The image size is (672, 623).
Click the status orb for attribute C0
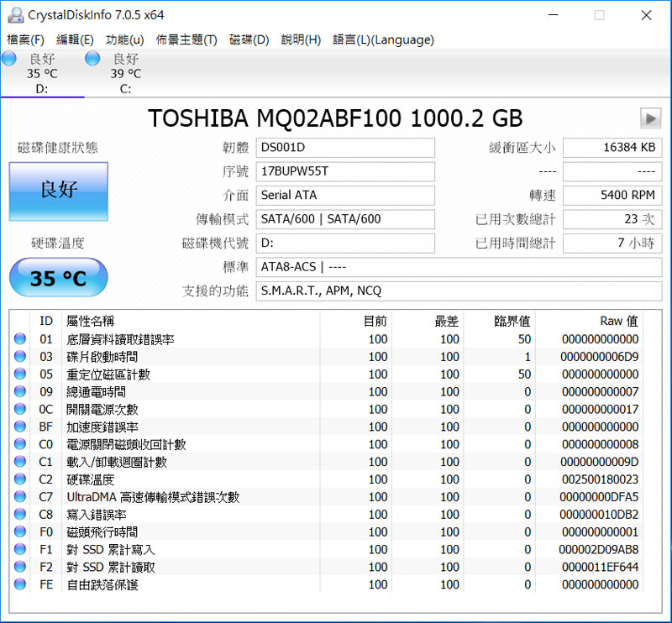click(x=19, y=444)
